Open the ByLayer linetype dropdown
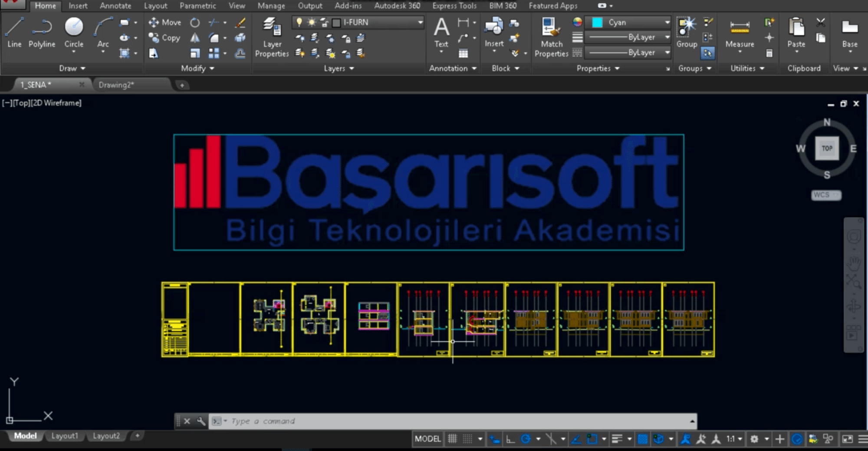The image size is (868, 451). point(667,53)
